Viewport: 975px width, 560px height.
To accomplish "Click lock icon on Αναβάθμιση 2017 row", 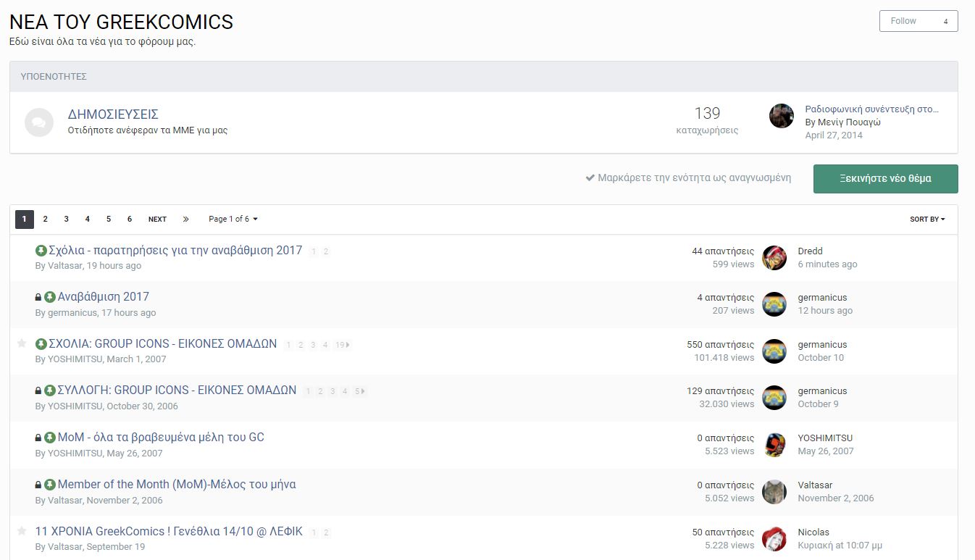I will (38, 297).
